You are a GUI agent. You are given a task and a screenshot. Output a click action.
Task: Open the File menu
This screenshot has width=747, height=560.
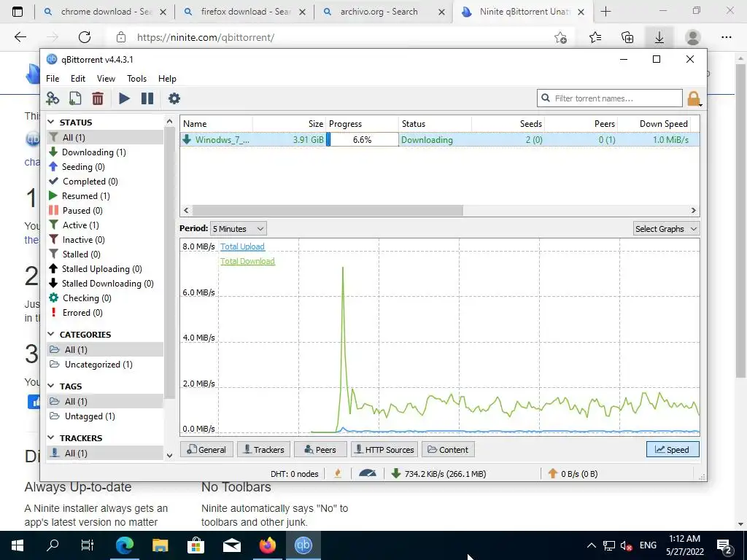point(53,79)
